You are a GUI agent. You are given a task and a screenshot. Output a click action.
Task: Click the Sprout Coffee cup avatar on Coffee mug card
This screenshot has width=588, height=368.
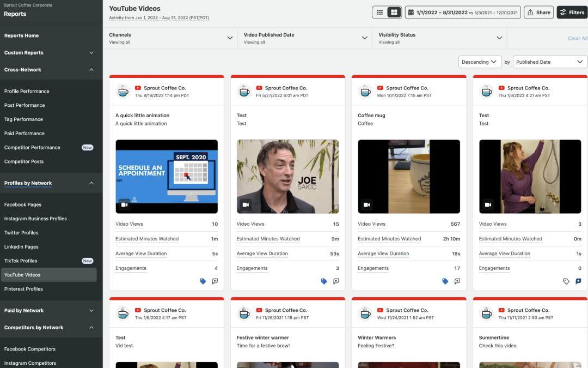[x=365, y=91]
